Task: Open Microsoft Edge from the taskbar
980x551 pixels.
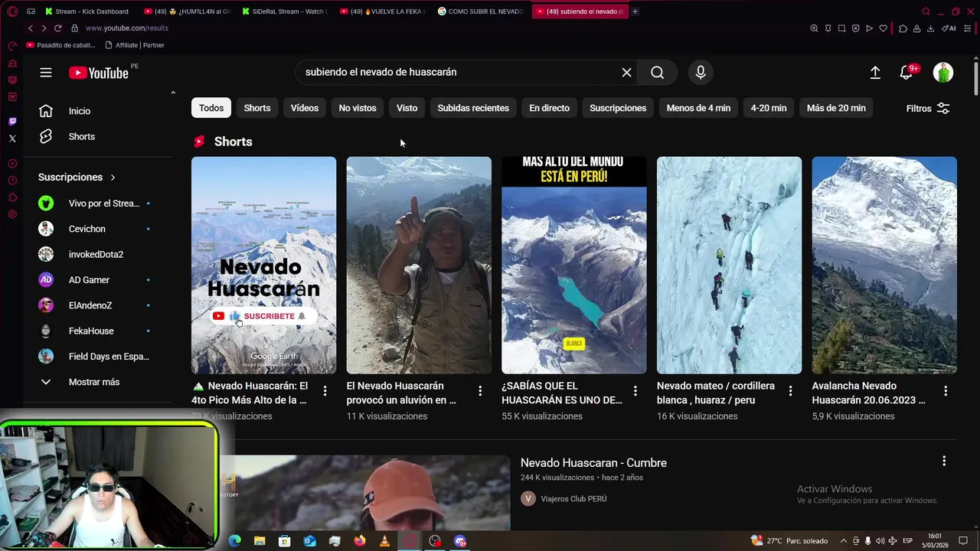Action: click(235, 541)
